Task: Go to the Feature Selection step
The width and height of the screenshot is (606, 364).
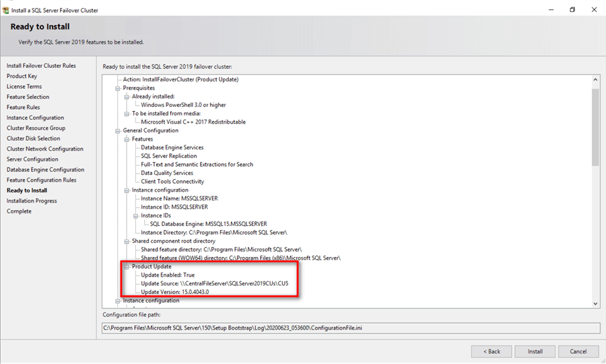Action: [28, 97]
